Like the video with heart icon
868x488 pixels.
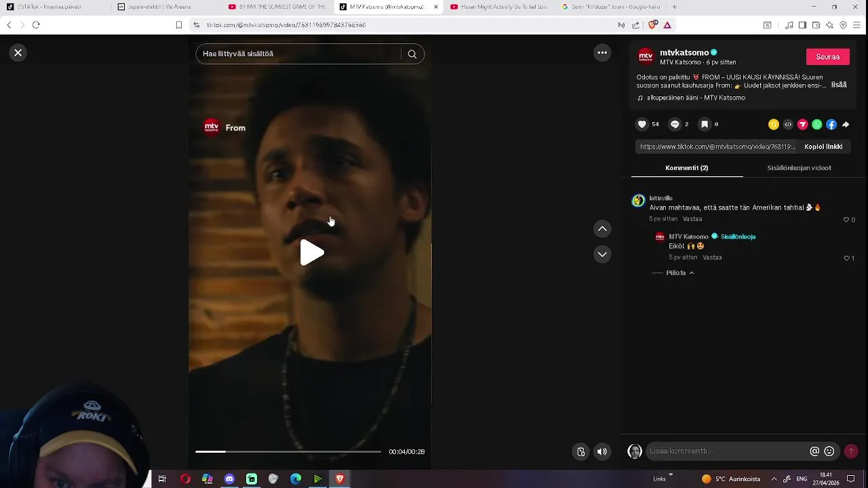pos(642,124)
